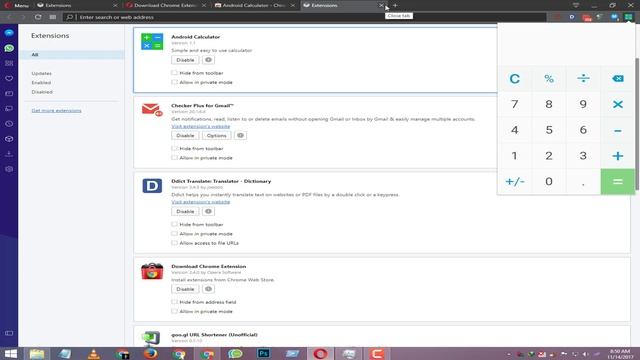Open Get more extensions link
The image size is (640, 360).
tap(56, 111)
